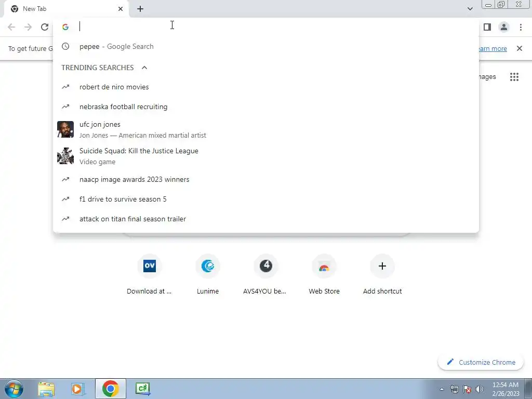The height and width of the screenshot is (399, 532).
Task: Select ufc jon jones suggestion
Action: (x=266, y=129)
